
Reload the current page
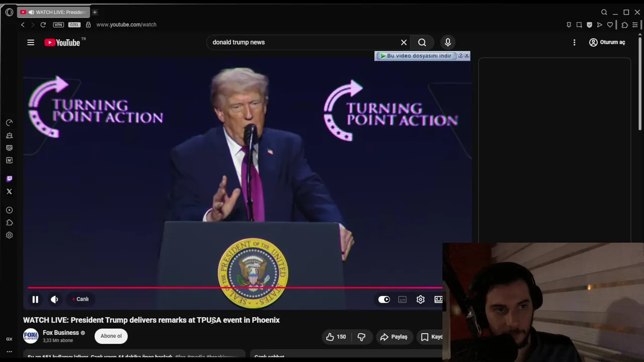43,25
